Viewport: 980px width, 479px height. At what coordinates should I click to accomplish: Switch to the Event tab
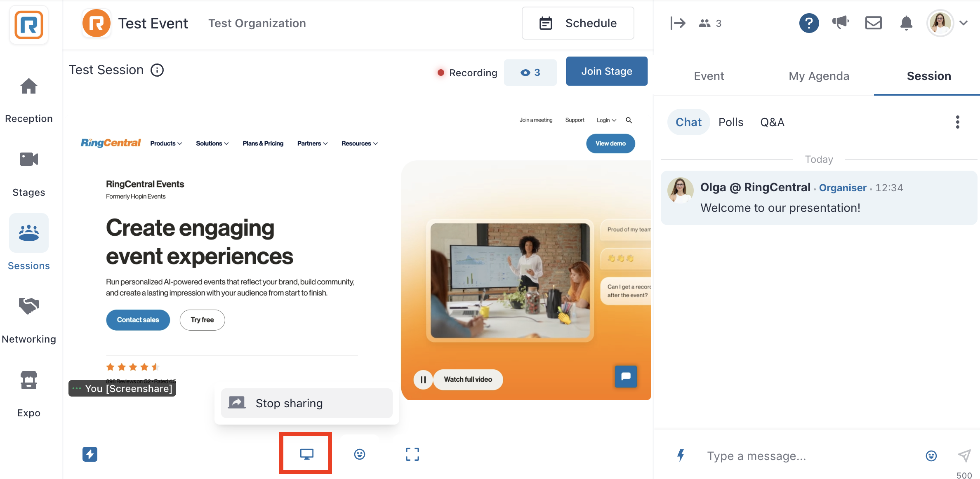tap(709, 76)
